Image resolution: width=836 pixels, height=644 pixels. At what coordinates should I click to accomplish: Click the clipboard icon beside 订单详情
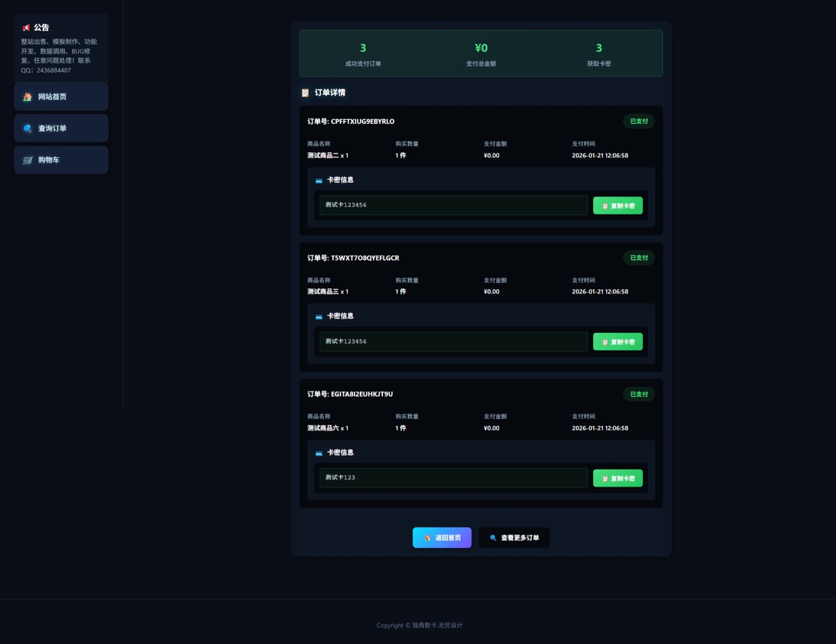(x=305, y=93)
